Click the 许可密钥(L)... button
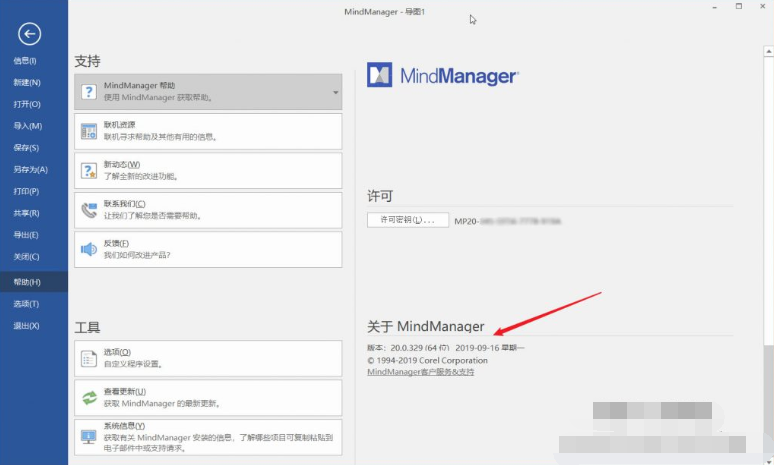The height and width of the screenshot is (465, 774). [407, 220]
